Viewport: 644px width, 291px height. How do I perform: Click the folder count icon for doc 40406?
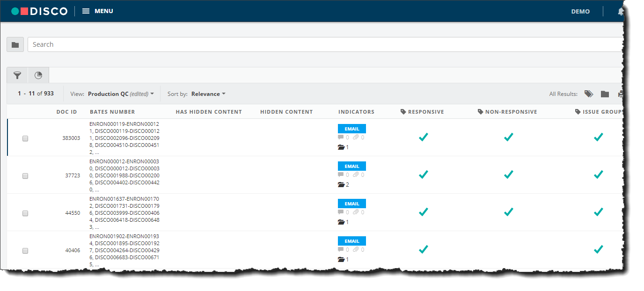point(341,260)
